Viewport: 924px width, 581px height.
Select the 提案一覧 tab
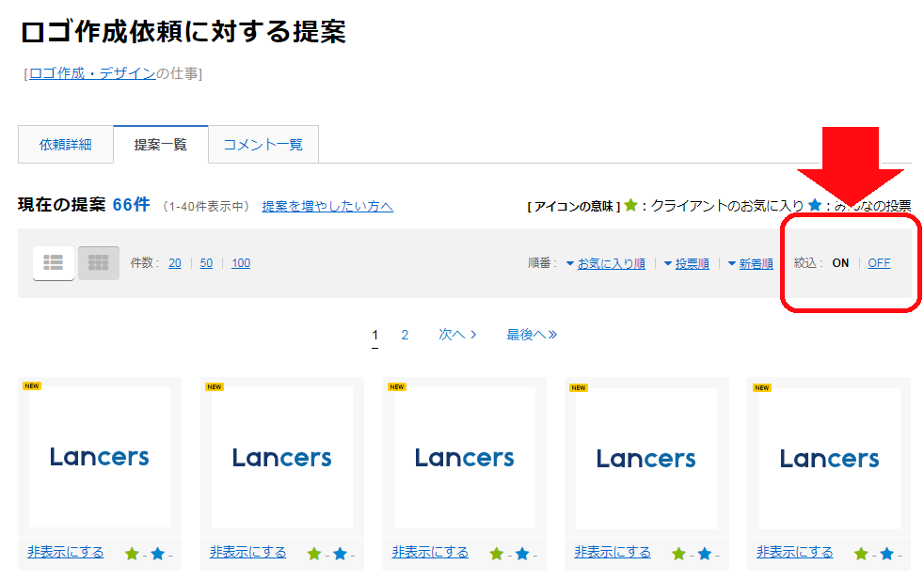click(160, 144)
